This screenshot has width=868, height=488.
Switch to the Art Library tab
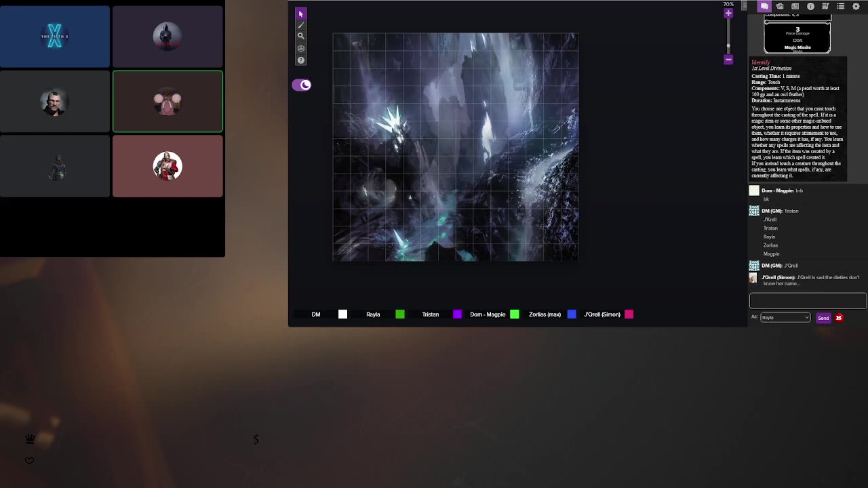click(x=780, y=6)
